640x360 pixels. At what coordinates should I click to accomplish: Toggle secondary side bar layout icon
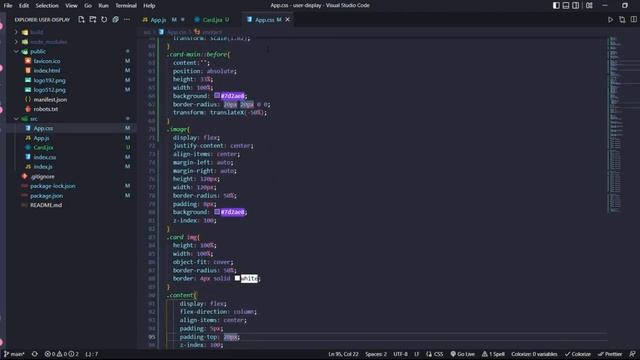click(576, 5)
